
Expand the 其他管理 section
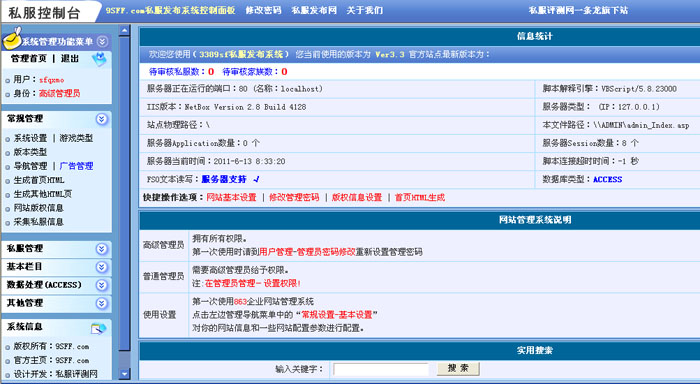101,304
